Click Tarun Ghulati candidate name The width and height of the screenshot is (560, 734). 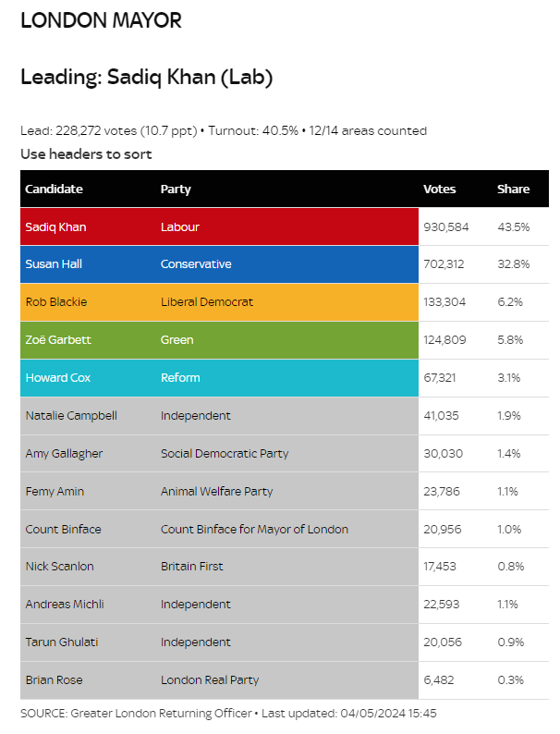(62, 642)
